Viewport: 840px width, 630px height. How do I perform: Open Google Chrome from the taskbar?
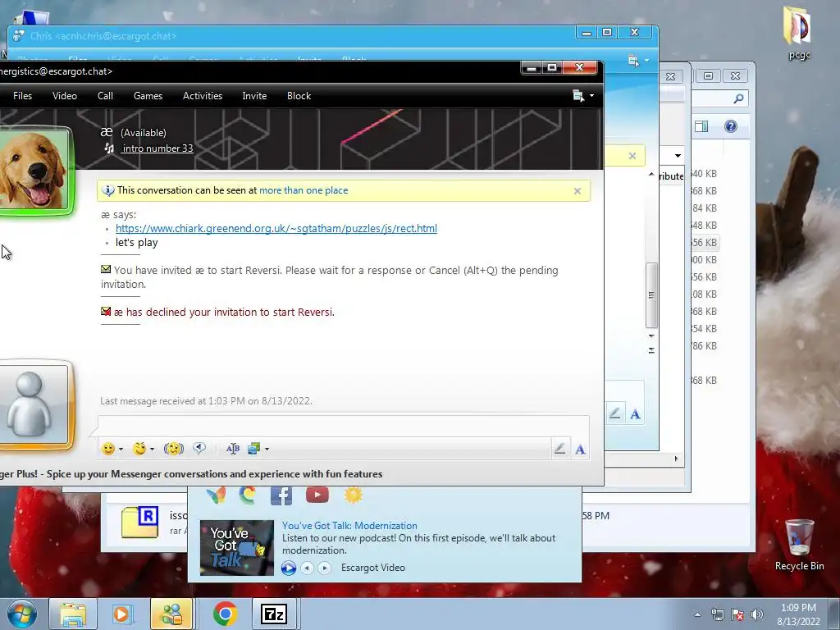225,614
